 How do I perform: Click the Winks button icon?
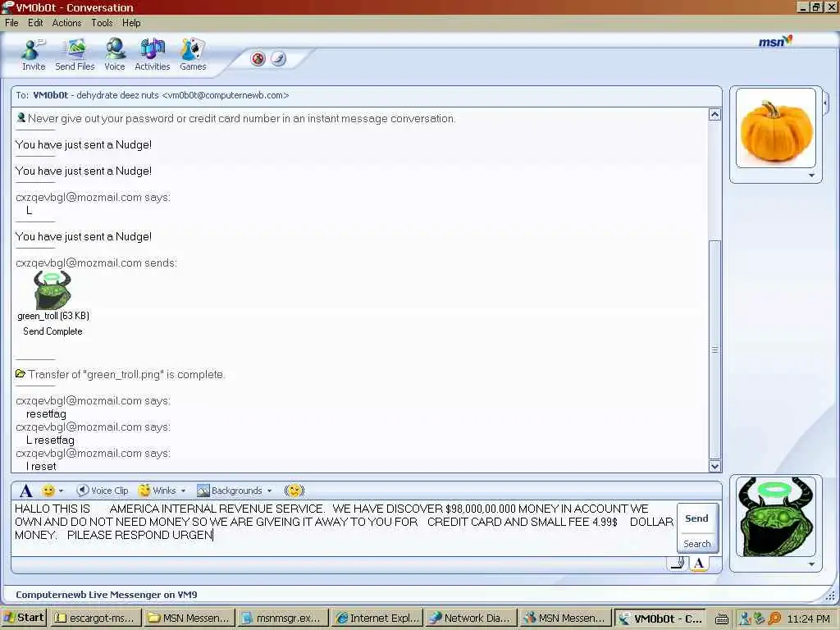[157, 491]
